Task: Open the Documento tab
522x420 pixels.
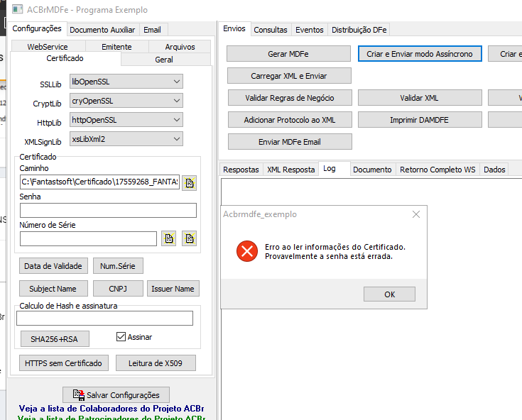Action: (x=372, y=170)
